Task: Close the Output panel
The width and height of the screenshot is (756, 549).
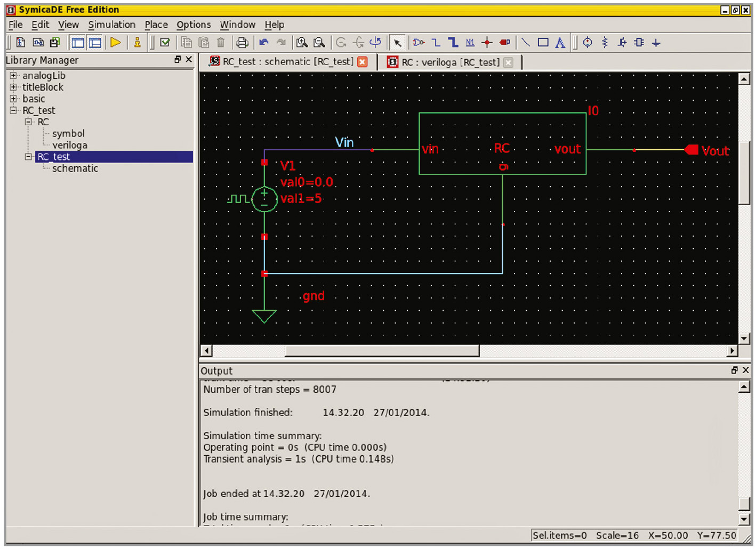Action: coord(746,370)
